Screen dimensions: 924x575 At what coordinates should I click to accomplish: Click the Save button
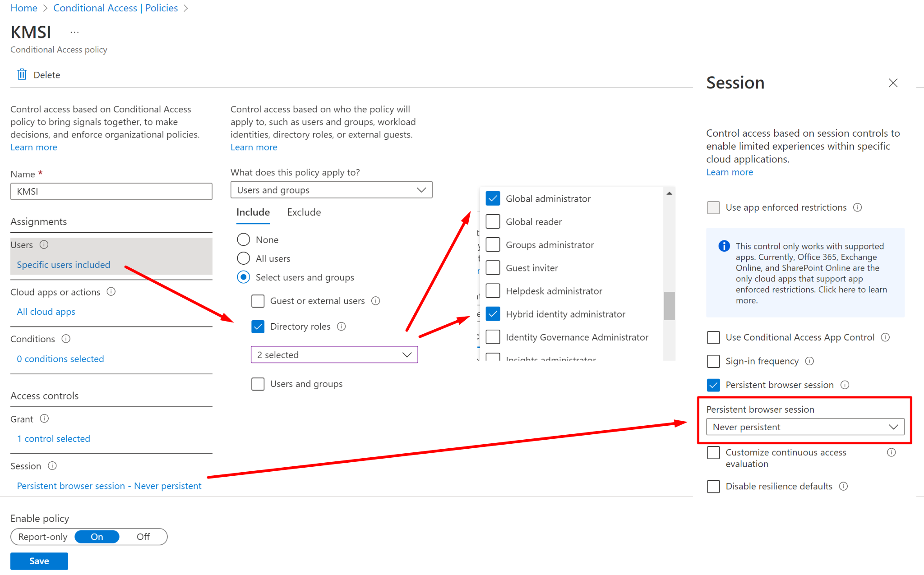coord(39,561)
